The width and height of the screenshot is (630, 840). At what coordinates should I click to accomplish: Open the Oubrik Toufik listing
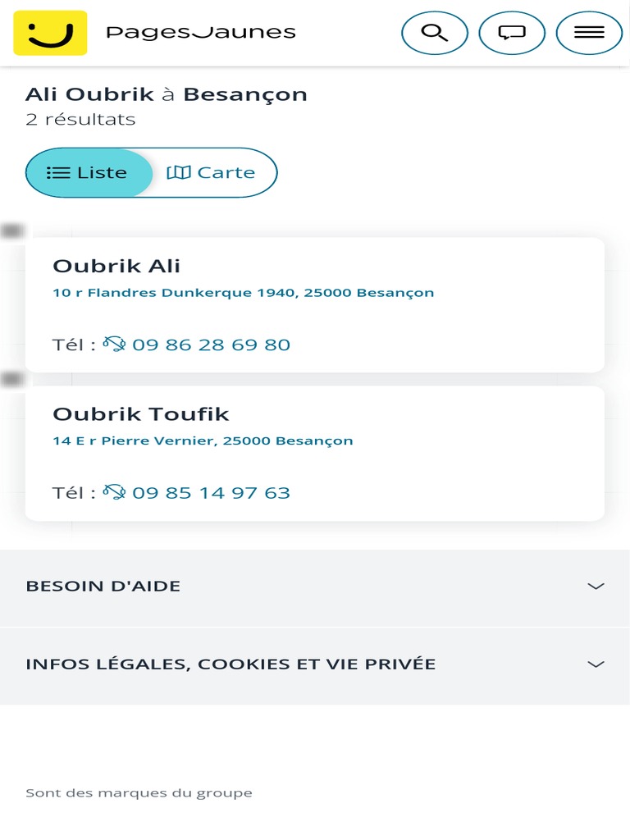(141, 414)
